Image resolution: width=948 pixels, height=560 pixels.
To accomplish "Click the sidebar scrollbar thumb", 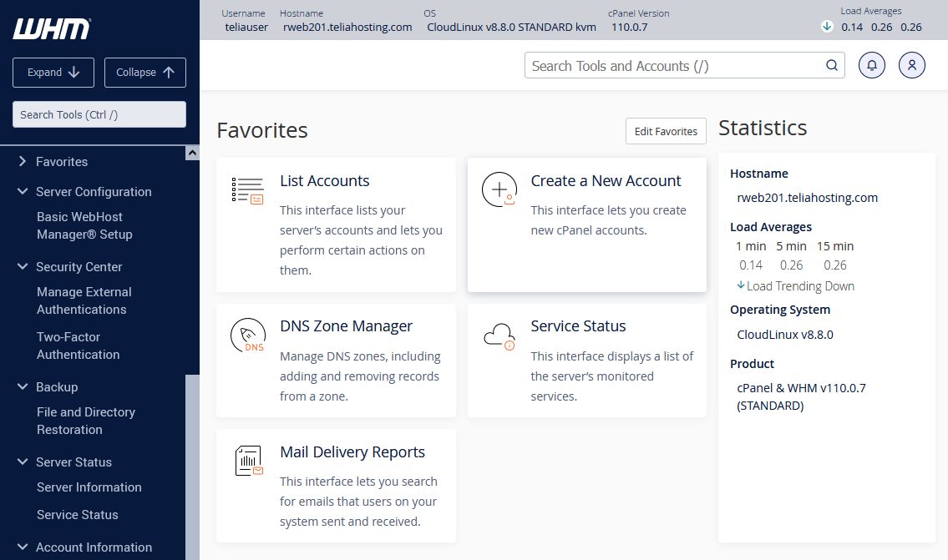I will (x=192, y=467).
